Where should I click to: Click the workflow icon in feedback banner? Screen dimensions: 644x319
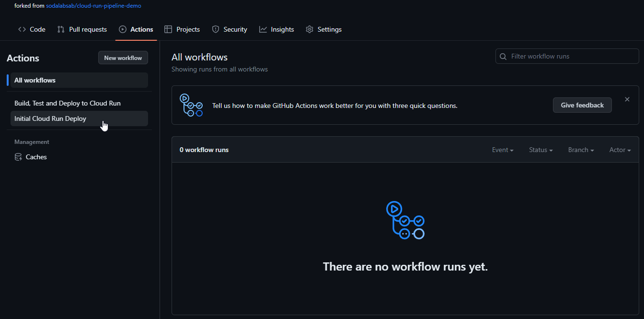point(191,105)
